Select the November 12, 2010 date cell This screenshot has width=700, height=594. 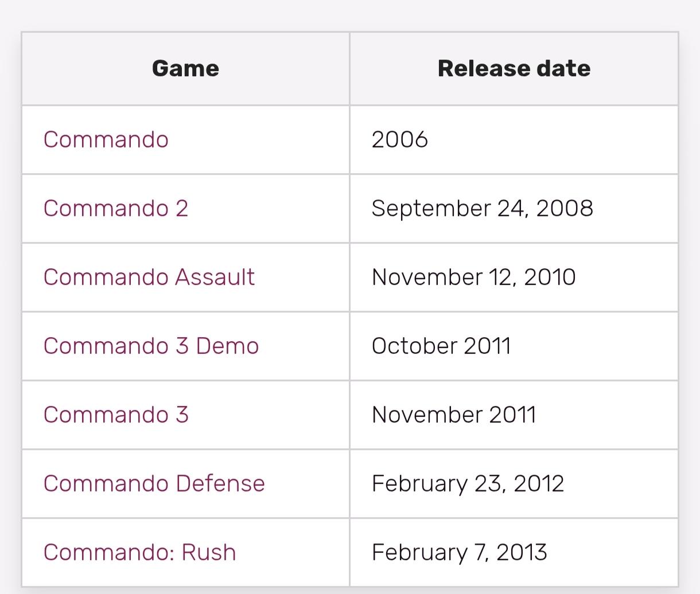pos(473,278)
